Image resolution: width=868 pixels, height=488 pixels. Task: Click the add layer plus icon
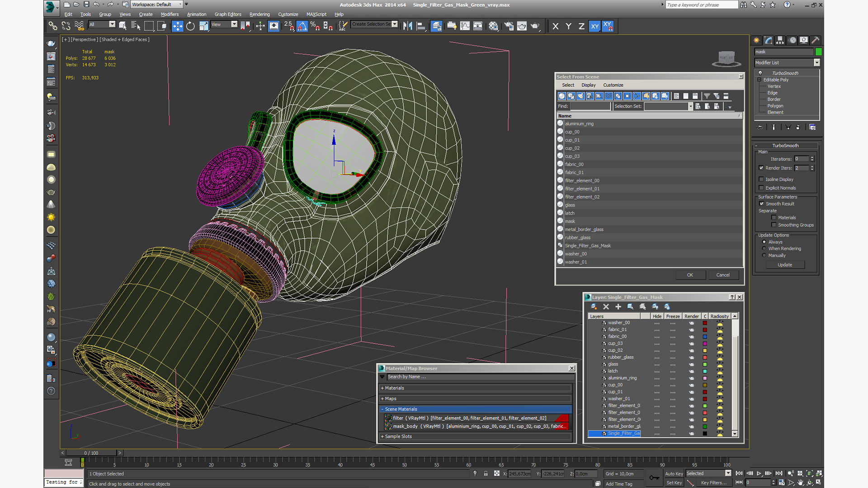[618, 307]
